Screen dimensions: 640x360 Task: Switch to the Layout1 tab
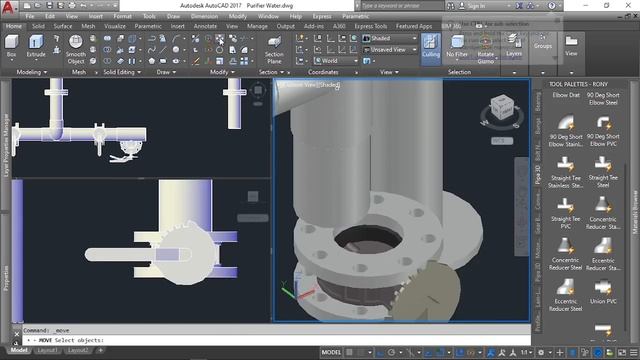(47, 350)
